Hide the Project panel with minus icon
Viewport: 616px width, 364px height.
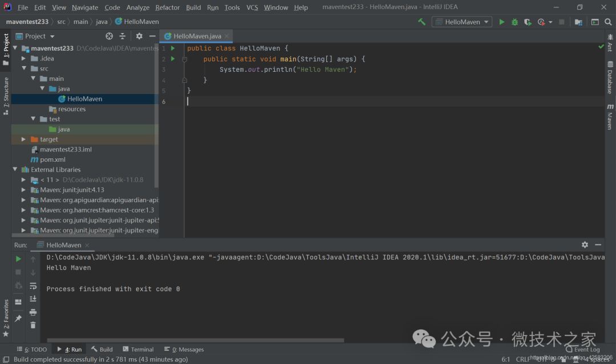click(152, 36)
